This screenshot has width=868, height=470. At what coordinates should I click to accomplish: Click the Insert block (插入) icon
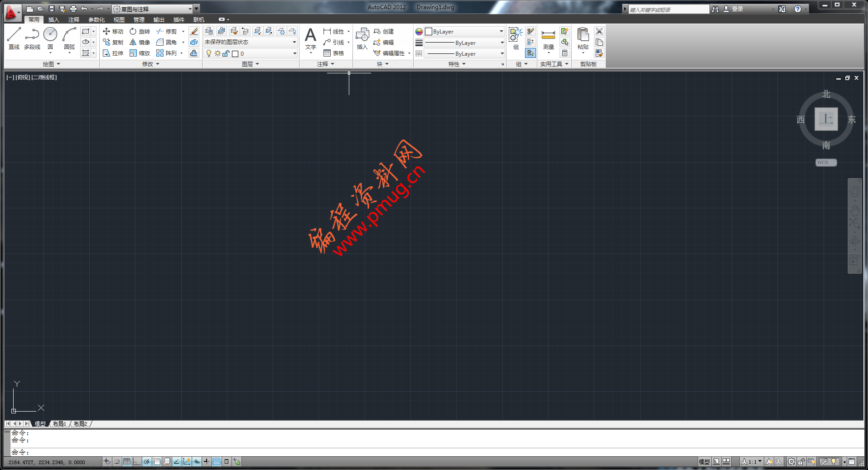click(x=362, y=38)
